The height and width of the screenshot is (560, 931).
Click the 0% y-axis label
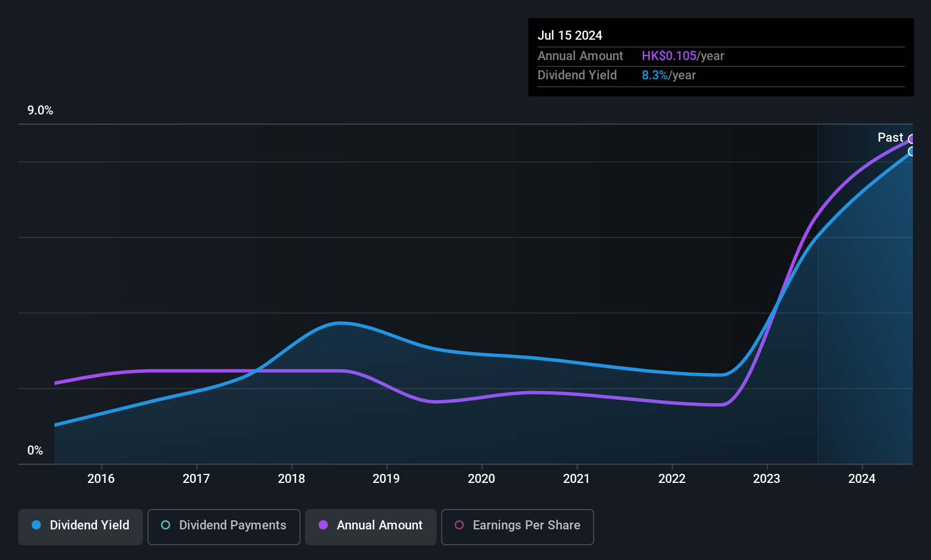point(35,451)
